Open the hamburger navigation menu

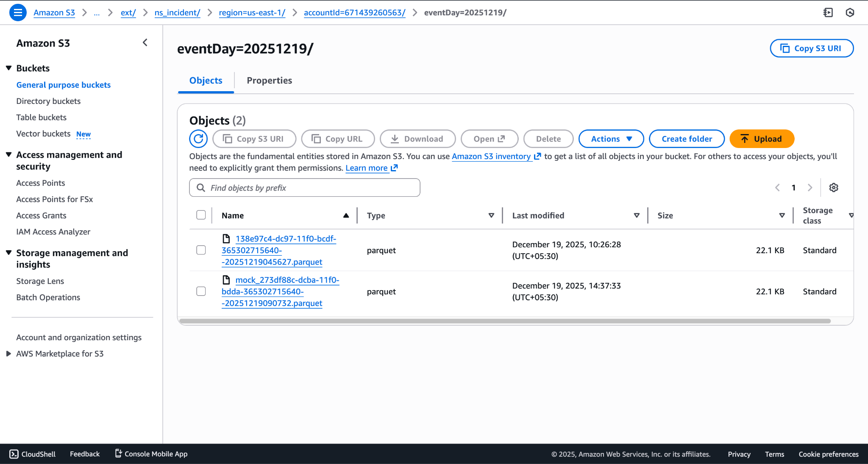point(18,12)
